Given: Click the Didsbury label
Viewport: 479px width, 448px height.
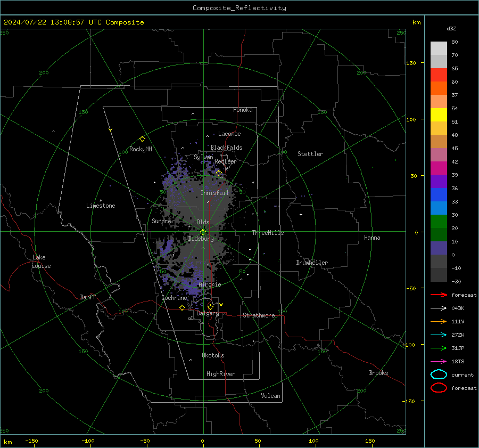Looking at the screenshot, I should [201, 239].
